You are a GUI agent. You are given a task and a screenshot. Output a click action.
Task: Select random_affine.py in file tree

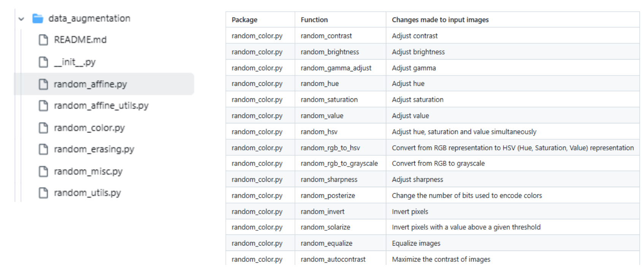[90, 84]
